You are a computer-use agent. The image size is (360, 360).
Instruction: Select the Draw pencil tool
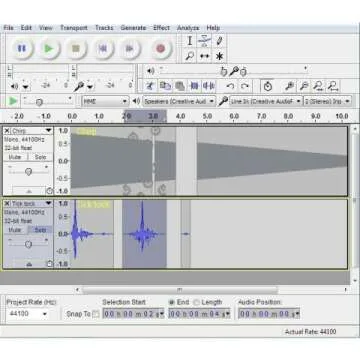point(219,41)
